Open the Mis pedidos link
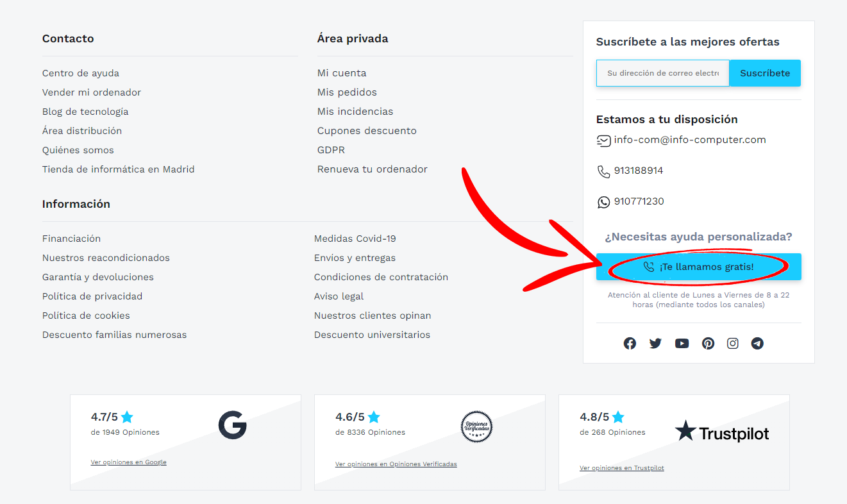 347,92
